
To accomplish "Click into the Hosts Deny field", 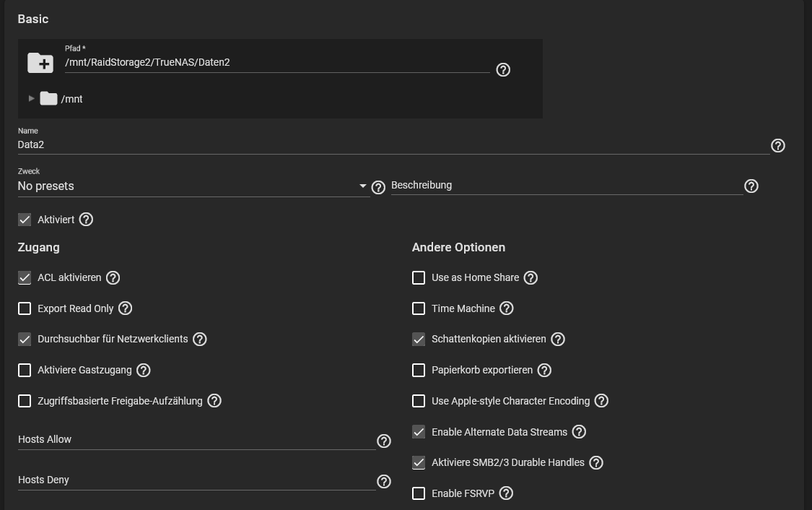I will (x=196, y=480).
